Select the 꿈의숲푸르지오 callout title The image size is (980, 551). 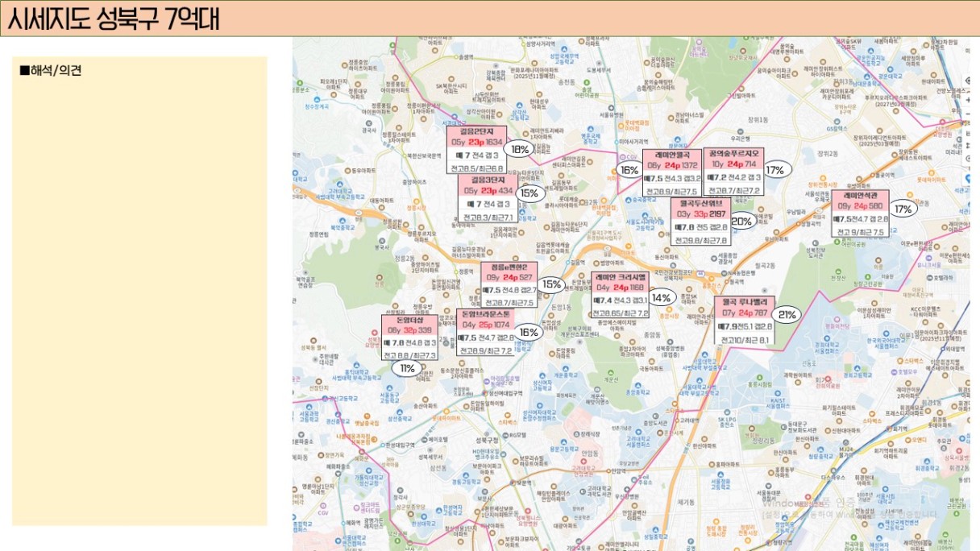coord(733,153)
